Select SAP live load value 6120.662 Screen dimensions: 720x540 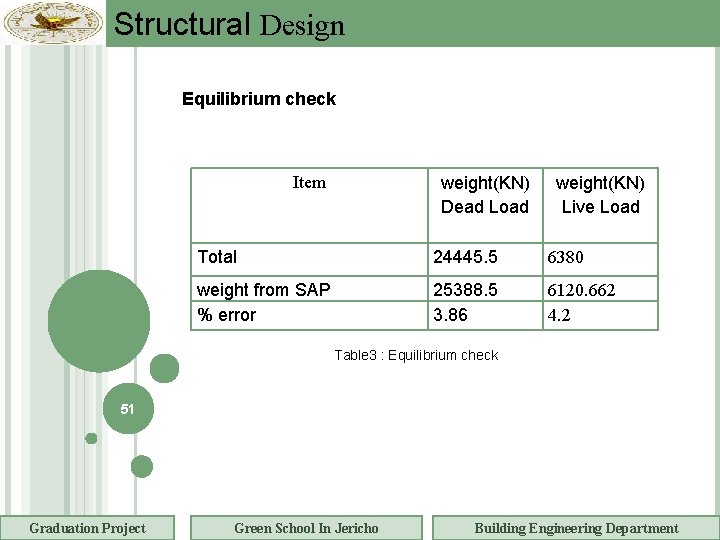click(581, 290)
